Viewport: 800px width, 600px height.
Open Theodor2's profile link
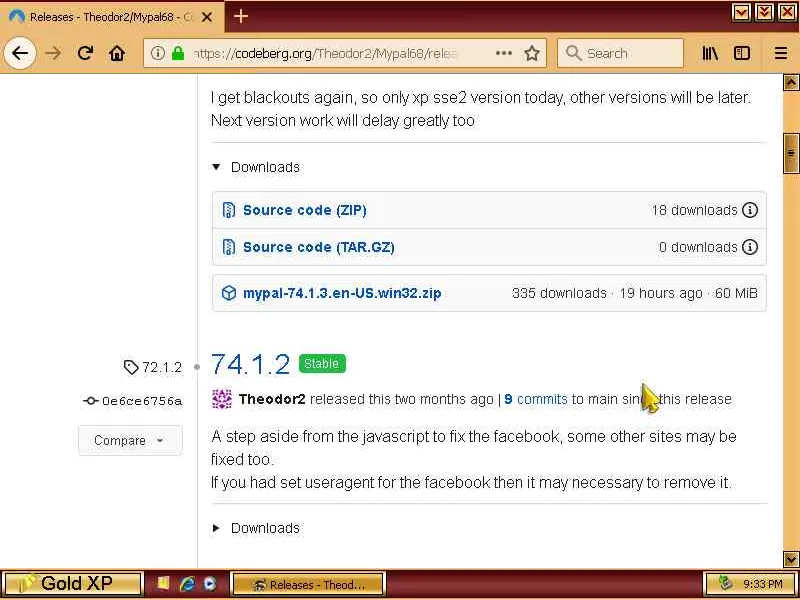coord(272,399)
